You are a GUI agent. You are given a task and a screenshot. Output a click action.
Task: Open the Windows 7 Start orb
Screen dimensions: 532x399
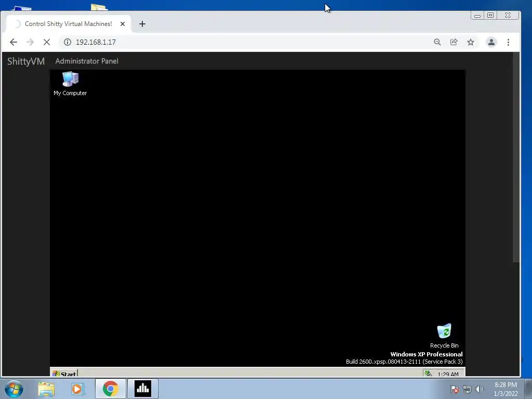(x=14, y=389)
